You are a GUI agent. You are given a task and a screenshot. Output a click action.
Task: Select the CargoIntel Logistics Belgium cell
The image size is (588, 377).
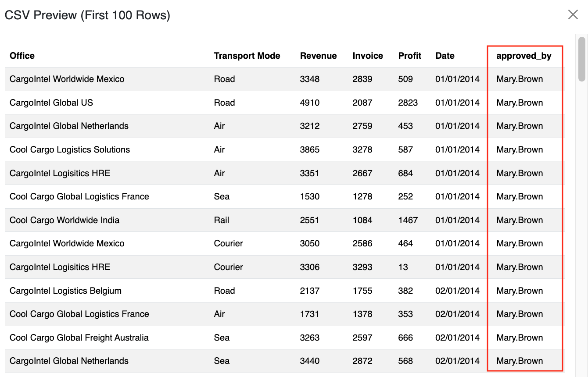pos(65,291)
